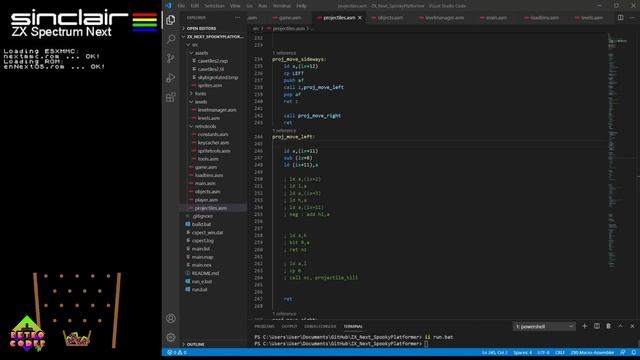
Task: Close the terminal panel
Action: tap(632, 326)
